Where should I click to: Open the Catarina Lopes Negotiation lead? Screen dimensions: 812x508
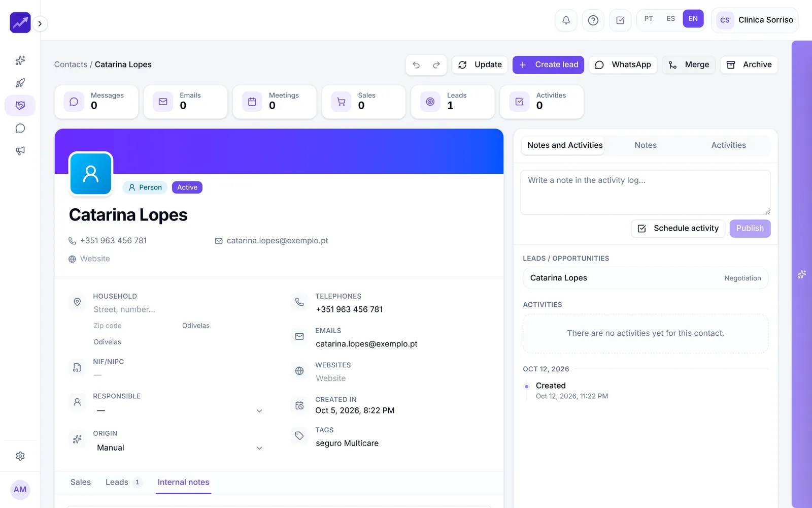coord(646,278)
